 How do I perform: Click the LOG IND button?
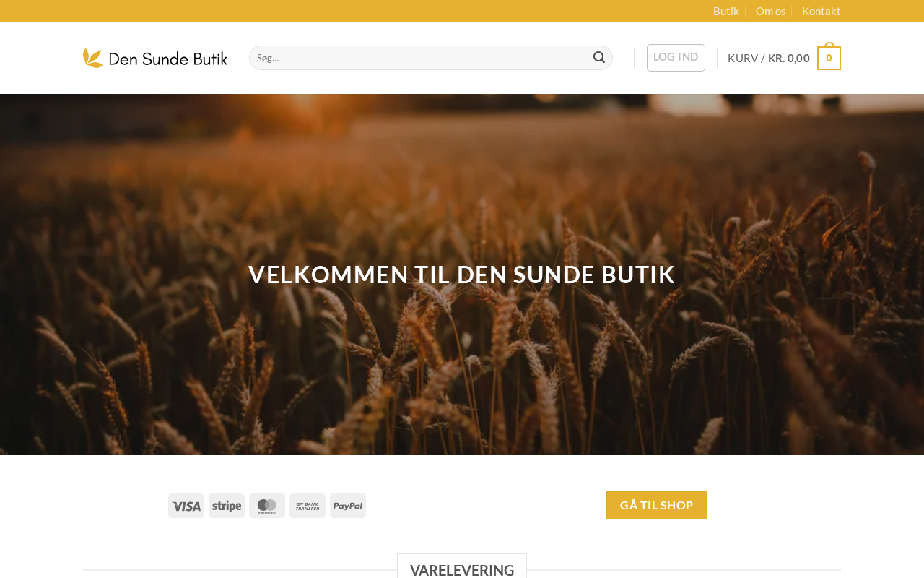[x=676, y=58]
